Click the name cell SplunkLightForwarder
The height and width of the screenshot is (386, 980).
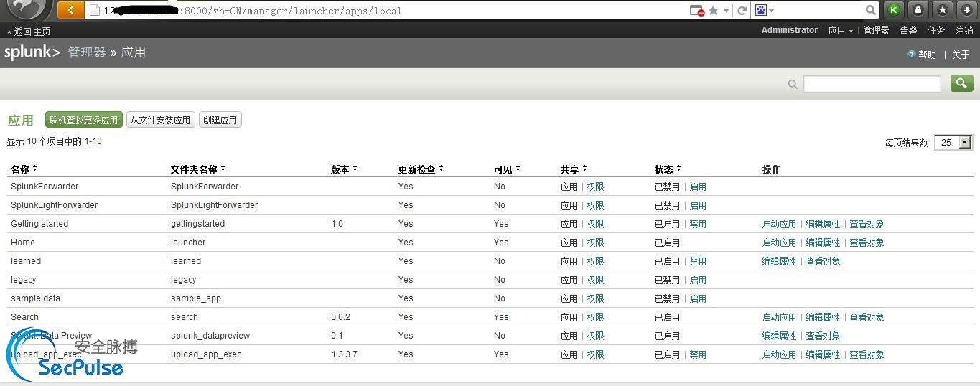point(54,205)
